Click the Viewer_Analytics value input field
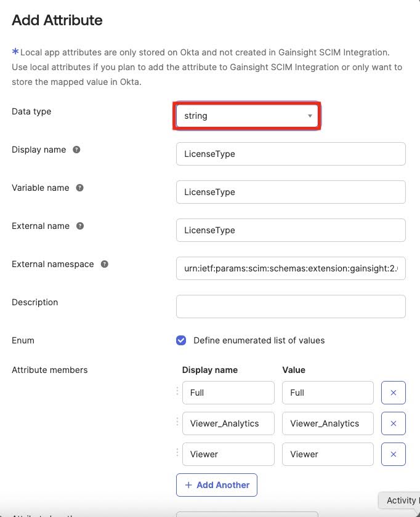This screenshot has width=420, height=517. [328, 423]
